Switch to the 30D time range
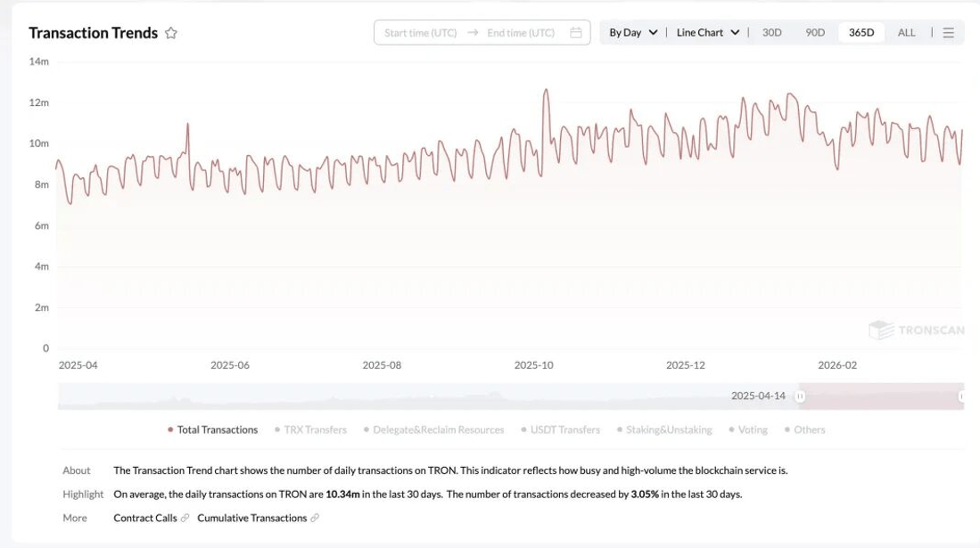Screen dimensions: 980x548 (x=771, y=33)
